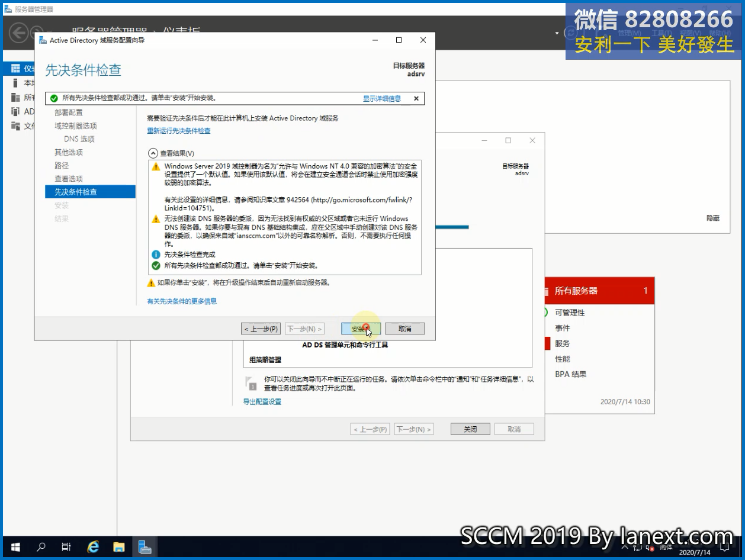This screenshot has height=560, width=745.
Task: Go to 部署配置 wizard step
Action: 69,112
